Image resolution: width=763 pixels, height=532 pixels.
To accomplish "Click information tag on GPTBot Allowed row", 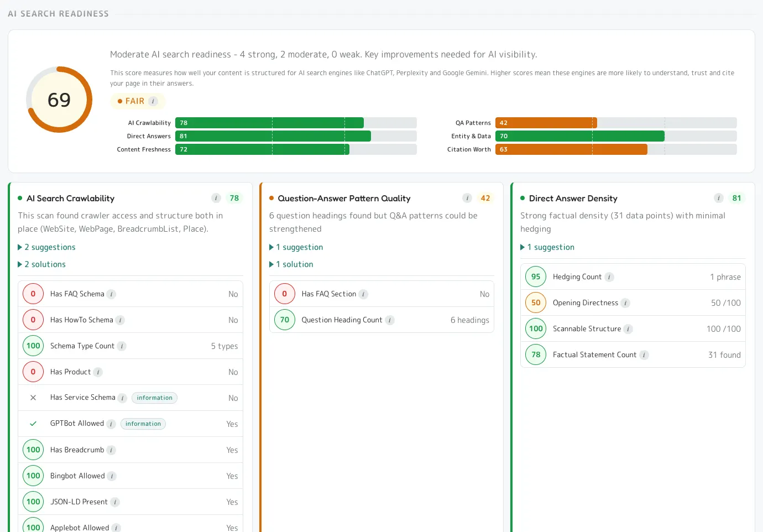I will [143, 424].
